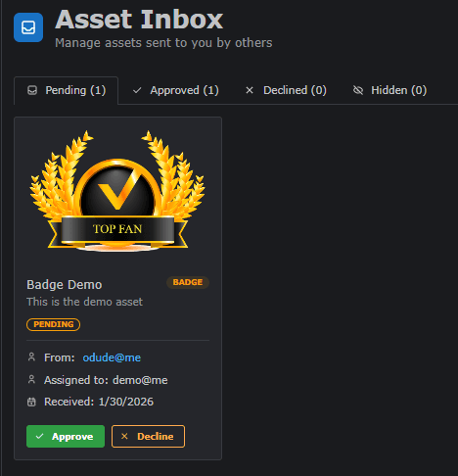
Task: Click the person icon beside Assigned to
Action: [31, 380]
